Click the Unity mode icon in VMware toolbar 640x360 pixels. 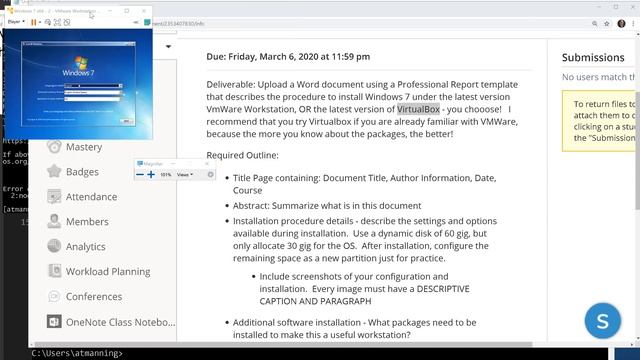coord(67,22)
